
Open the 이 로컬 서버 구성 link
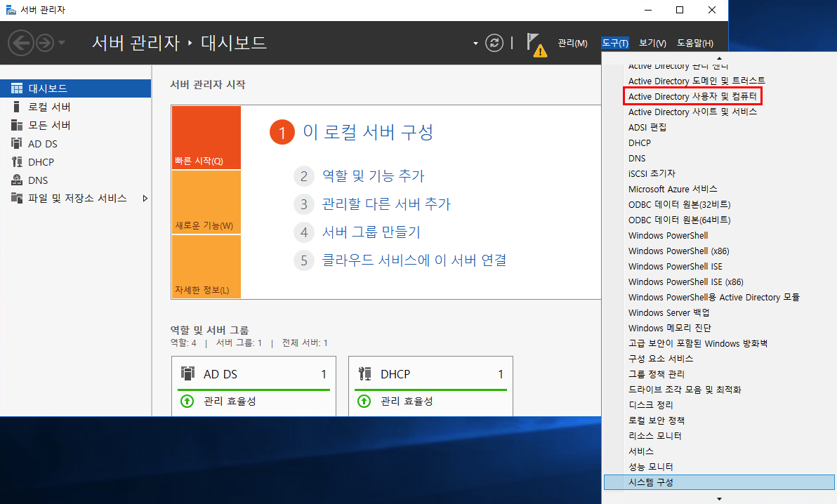point(368,132)
